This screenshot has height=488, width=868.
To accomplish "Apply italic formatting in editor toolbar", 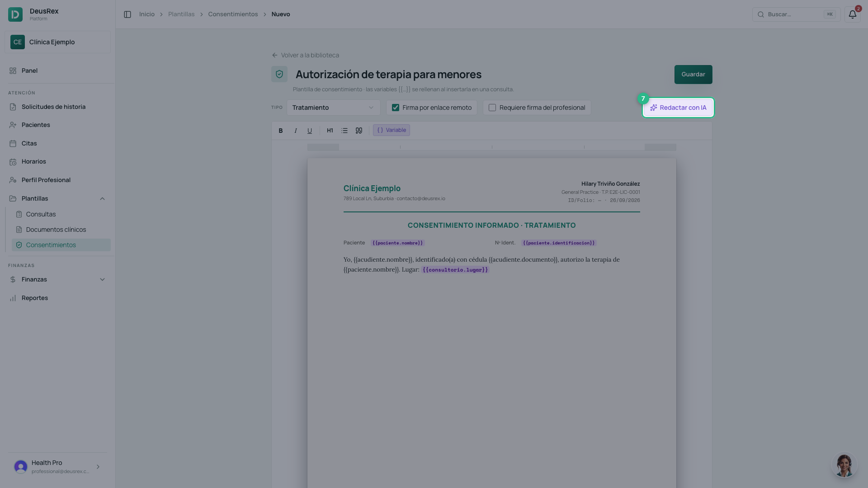I will (x=295, y=131).
